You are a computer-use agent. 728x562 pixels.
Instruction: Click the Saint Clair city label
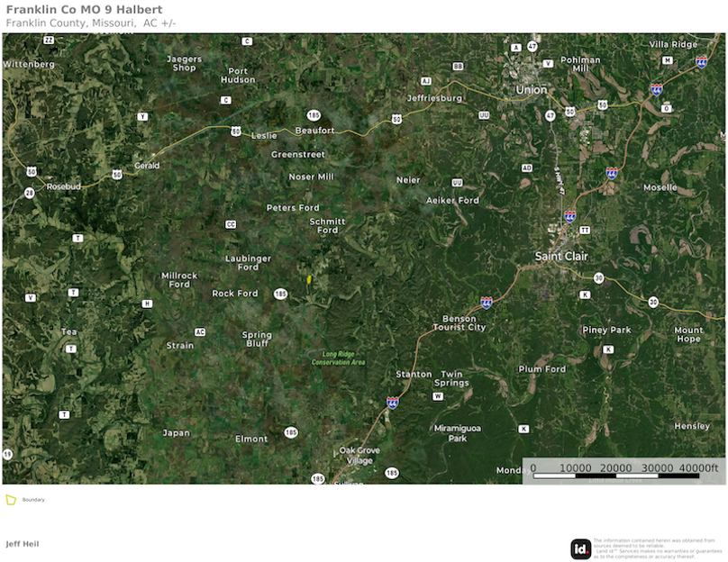(561, 256)
